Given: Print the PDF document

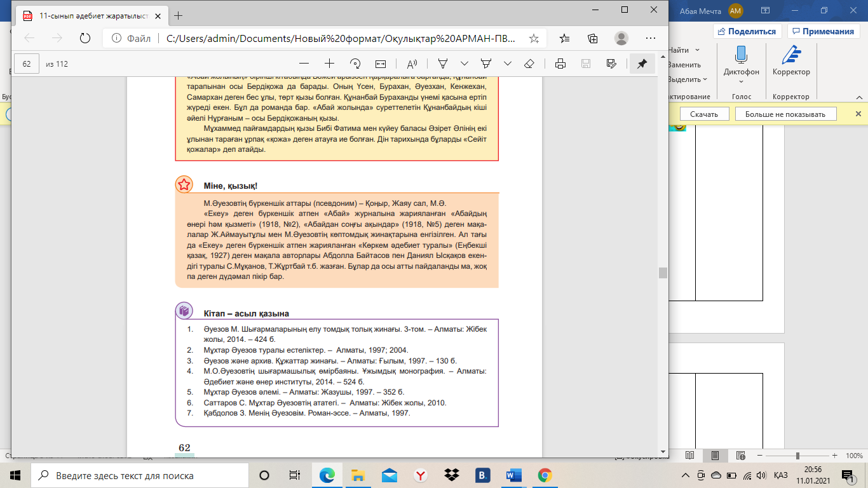Looking at the screenshot, I should click(560, 64).
